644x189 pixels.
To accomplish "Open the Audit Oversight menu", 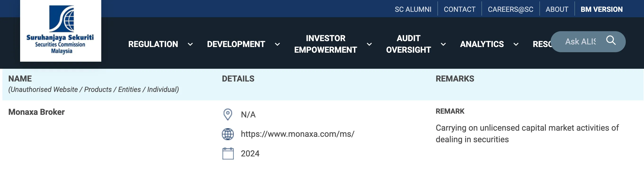I will tap(409, 44).
